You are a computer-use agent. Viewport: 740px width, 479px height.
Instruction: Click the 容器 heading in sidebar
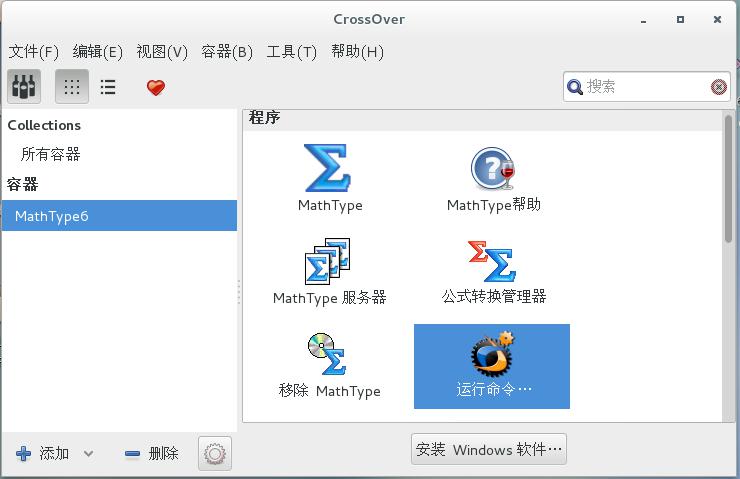coord(22,185)
